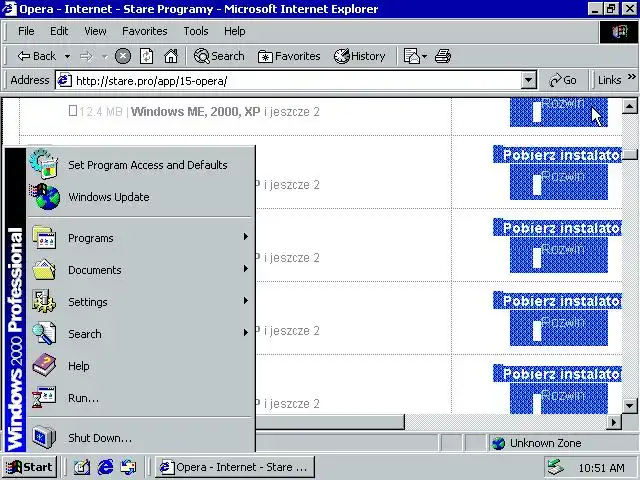Click the Windows Update globe icon
Viewport: 640px width, 480px height.
(45, 197)
